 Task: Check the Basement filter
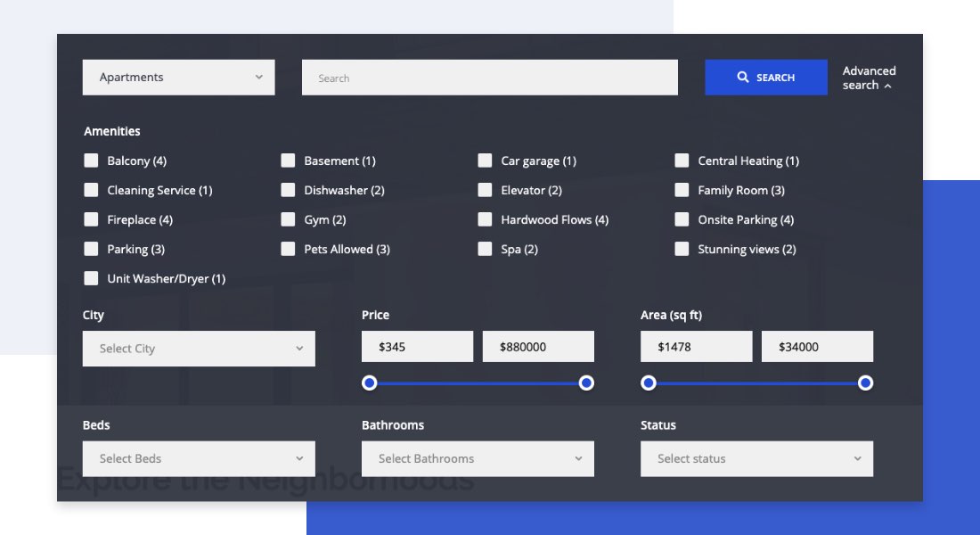tap(288, 160)
